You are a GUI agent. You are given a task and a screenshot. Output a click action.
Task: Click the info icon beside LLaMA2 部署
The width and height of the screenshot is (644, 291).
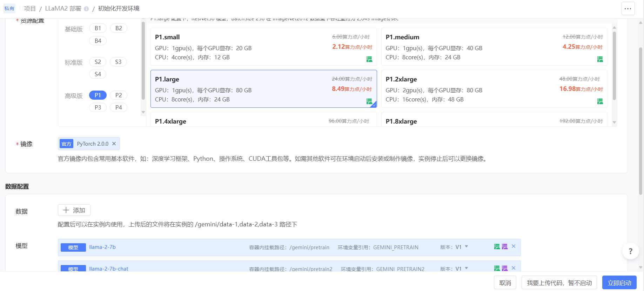coord(86,9)
